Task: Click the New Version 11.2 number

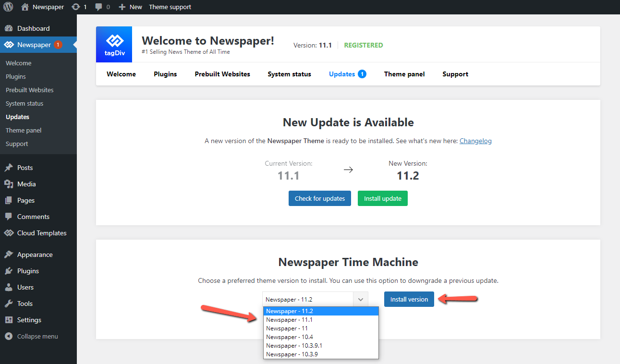Action: pyautogui.click(x=408, y=176)
